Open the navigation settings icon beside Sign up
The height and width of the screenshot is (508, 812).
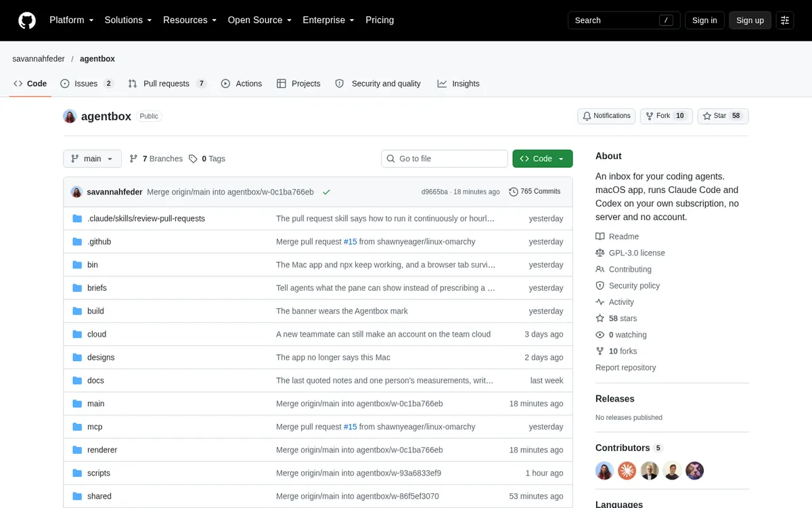click(785, 20)
